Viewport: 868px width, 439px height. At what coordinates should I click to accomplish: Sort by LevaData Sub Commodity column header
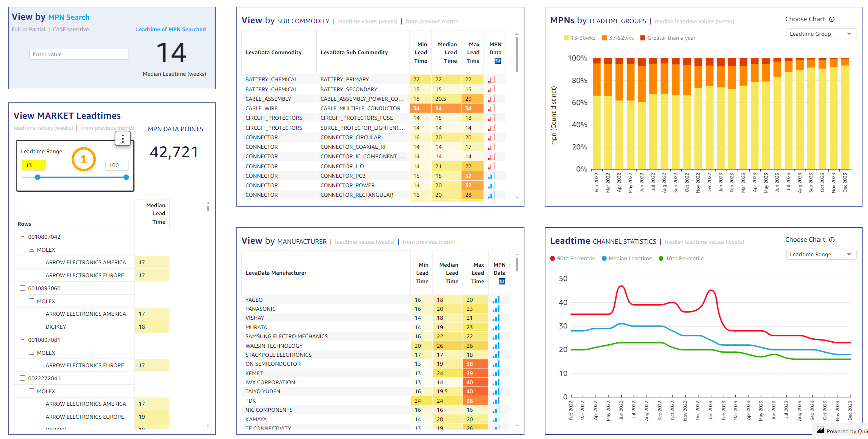coord(354,53)
